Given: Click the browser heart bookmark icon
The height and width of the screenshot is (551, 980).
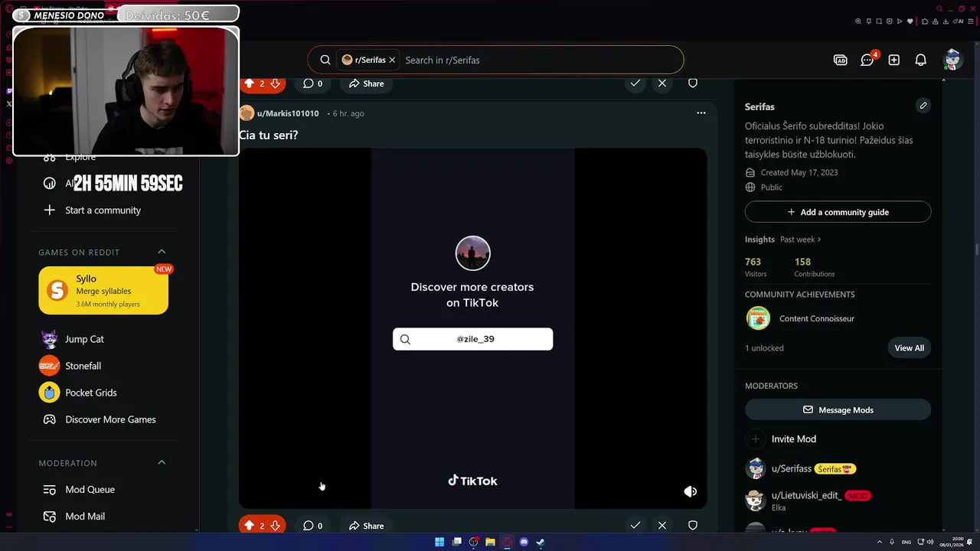Looking at the screenshot, I should point(910,21).
